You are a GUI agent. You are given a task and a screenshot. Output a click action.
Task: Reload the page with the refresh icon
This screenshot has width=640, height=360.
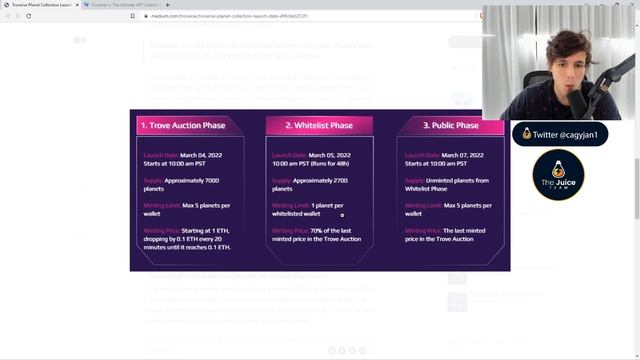tap(29, 16)
